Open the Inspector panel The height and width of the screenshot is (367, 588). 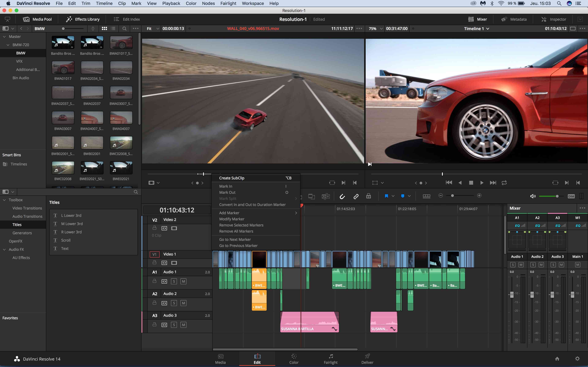click(x=554, y=19)
